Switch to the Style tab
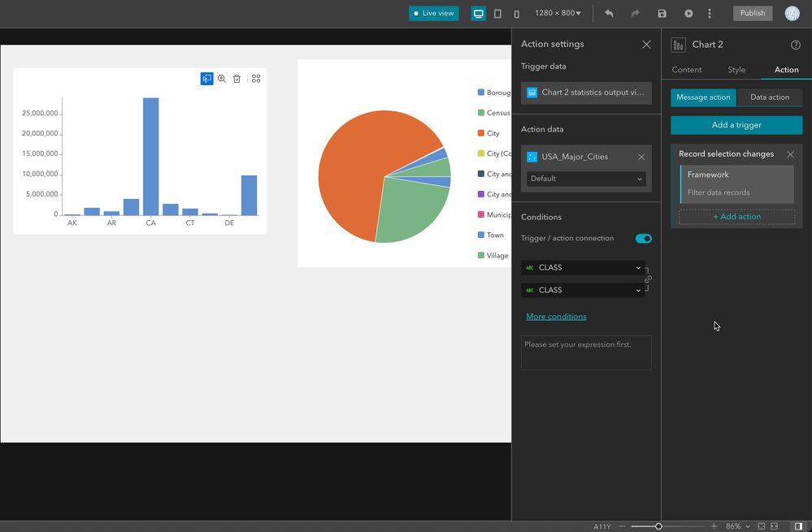 (736, 70)
